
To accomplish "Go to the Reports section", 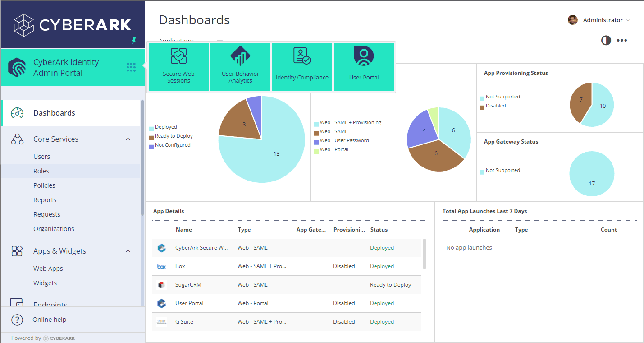I will (x=45, y=199).
